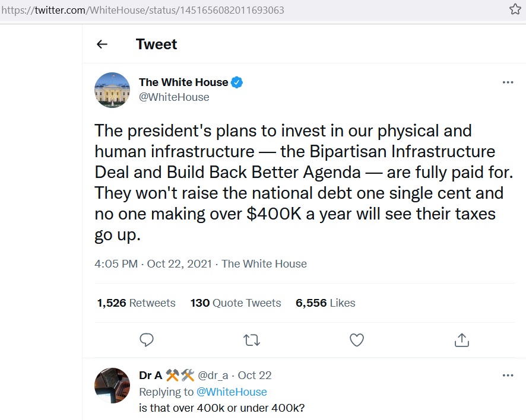The height and width of the screenshot is (420, 526).
Task: Retweet the White House tweet
Action: pyautogui.click(x=252, y=340)
